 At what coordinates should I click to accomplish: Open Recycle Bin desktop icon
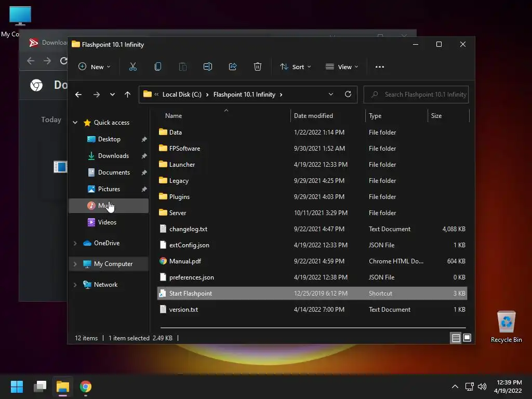[x=506, y=326]
